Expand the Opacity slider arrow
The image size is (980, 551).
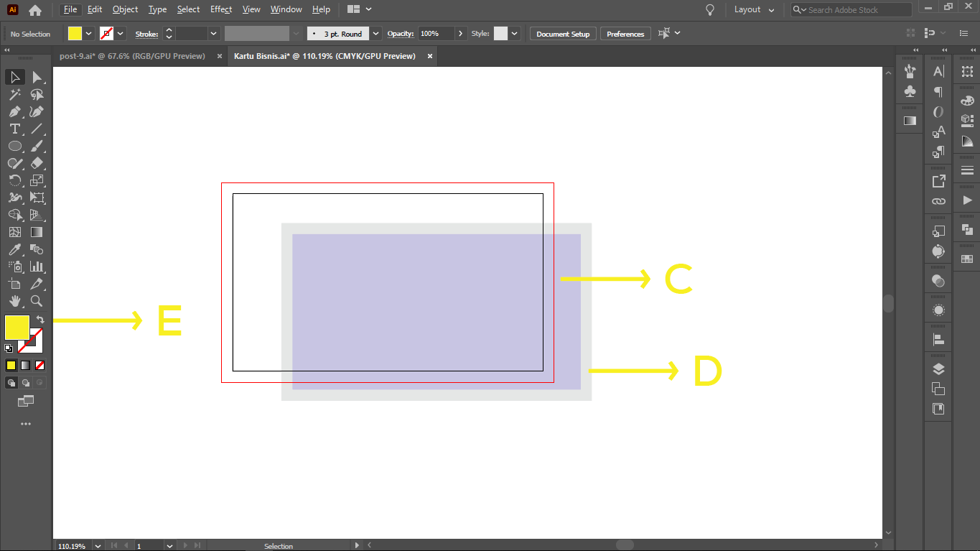pyautogui.click(x=460, y=34)
